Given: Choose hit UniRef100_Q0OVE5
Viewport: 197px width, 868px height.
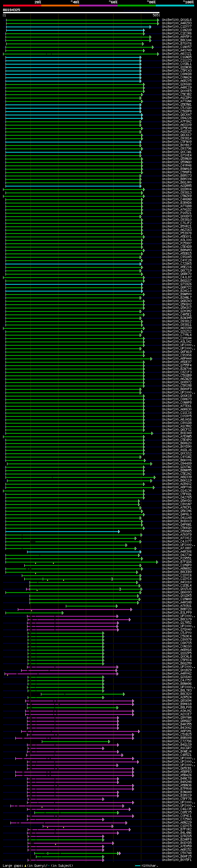Looking at the screenshot, I should [177, 91].
